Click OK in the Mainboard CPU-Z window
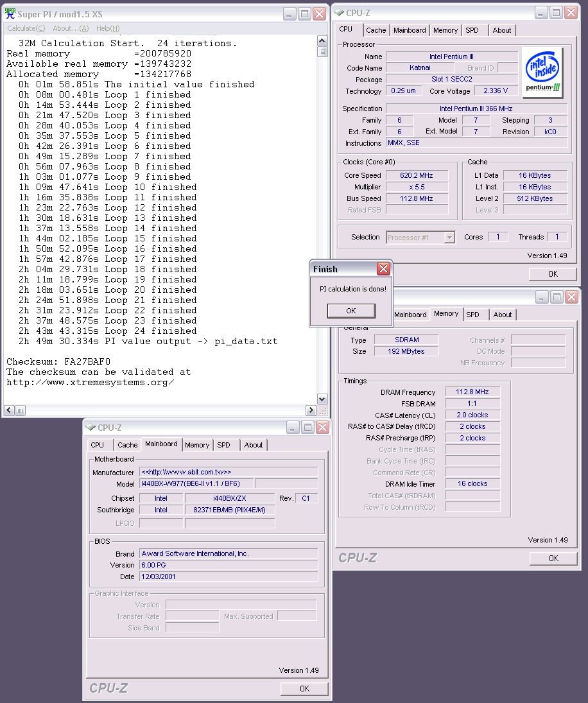588x703 pixels. 304,688
